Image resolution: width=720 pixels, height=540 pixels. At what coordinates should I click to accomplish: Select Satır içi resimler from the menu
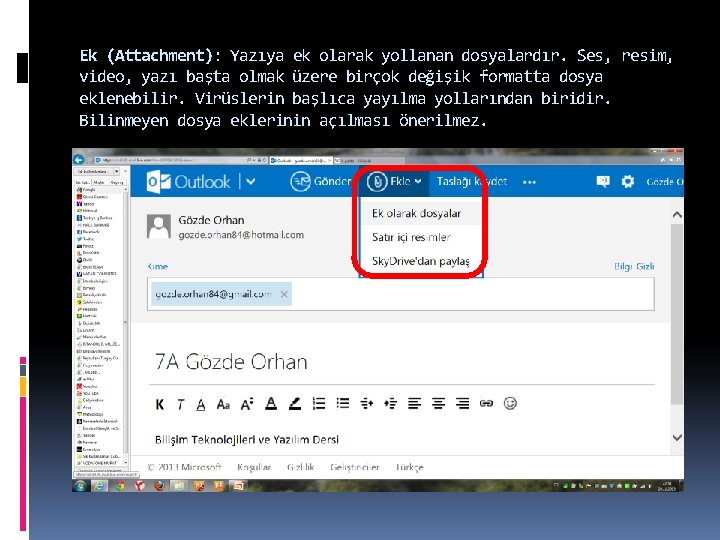pyautogui.click(x=411, y=237)
